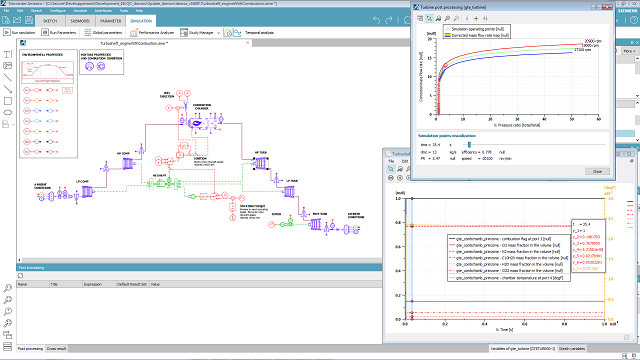
Task: Click the linear analysis mode icon
Action: (x=238, y=33)
